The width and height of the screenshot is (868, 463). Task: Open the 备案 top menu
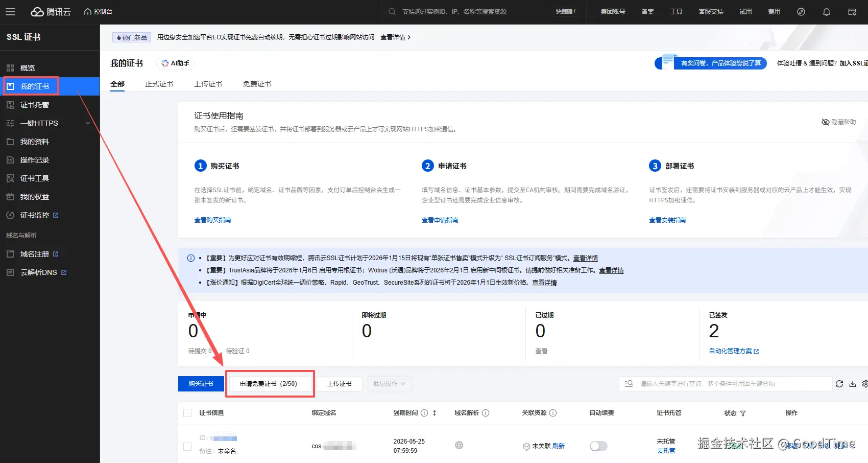pyautogui.click(x=647, y=12)
